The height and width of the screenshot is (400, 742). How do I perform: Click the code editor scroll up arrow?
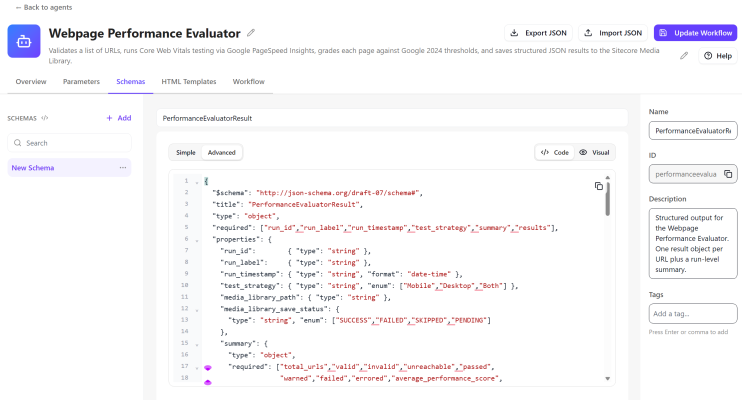click(x=608, y=178)
